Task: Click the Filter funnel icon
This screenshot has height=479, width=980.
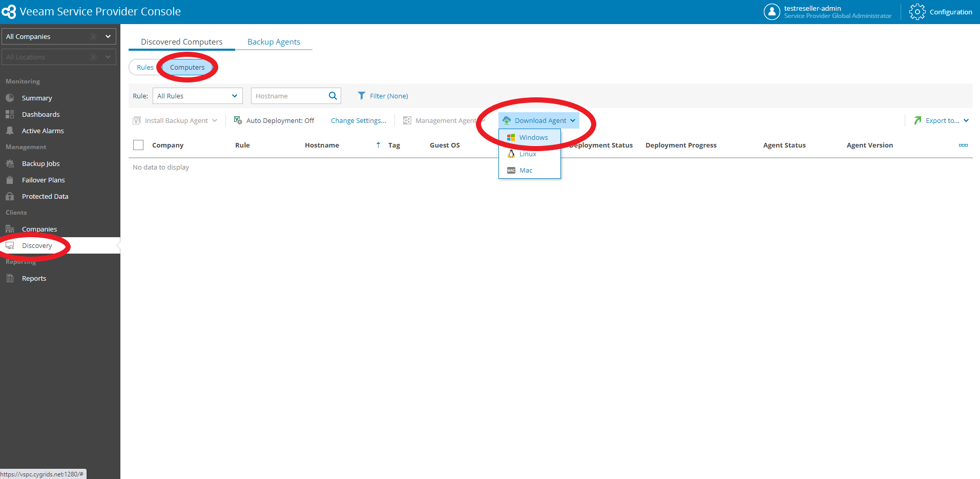Action: [362, 96]
